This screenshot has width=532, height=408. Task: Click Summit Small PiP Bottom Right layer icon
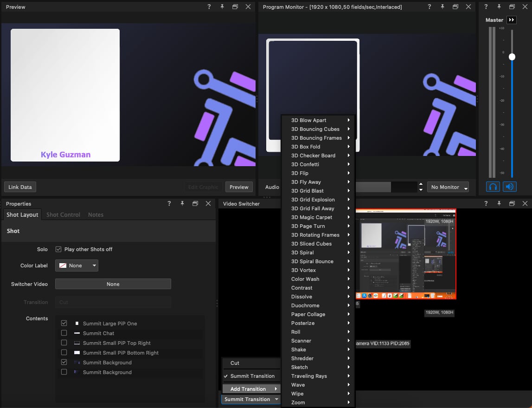coord(77,353)
